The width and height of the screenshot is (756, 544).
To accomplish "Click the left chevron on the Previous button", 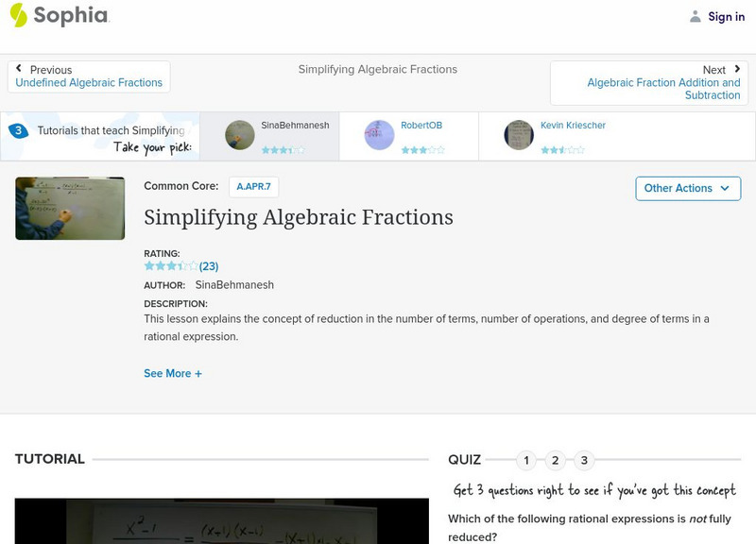I will (x=21, y=69).
